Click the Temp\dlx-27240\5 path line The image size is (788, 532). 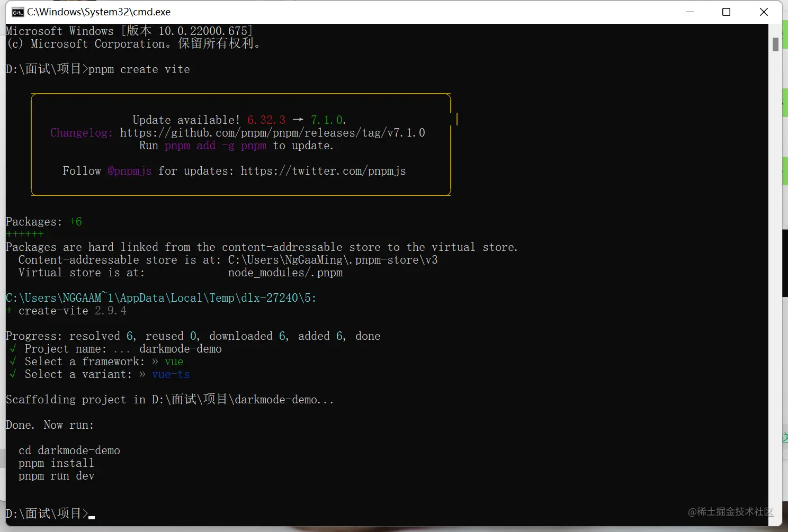(x=161, y=298)
